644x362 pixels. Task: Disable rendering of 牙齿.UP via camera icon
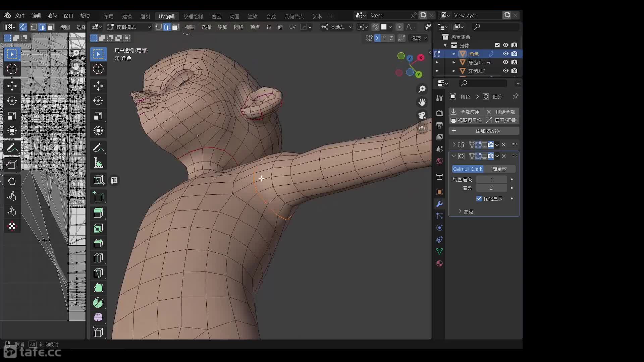coord(515,71)
